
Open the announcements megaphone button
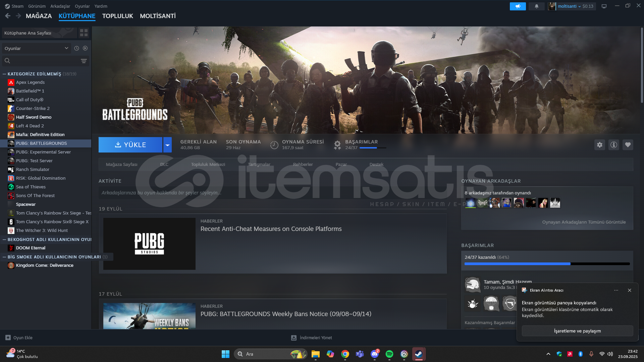pos(518,6)
